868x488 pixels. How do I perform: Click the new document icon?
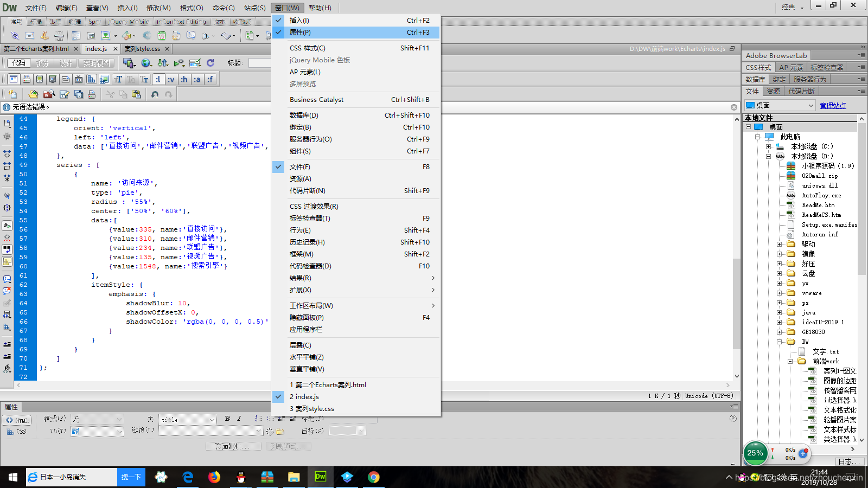tap(12, 94)
